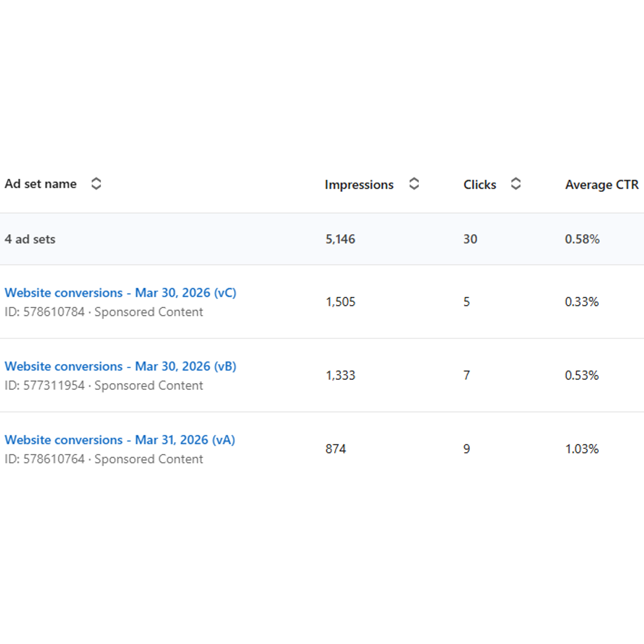
Task: Click the 1,505 impressions cell
Action: coord(340,302)
